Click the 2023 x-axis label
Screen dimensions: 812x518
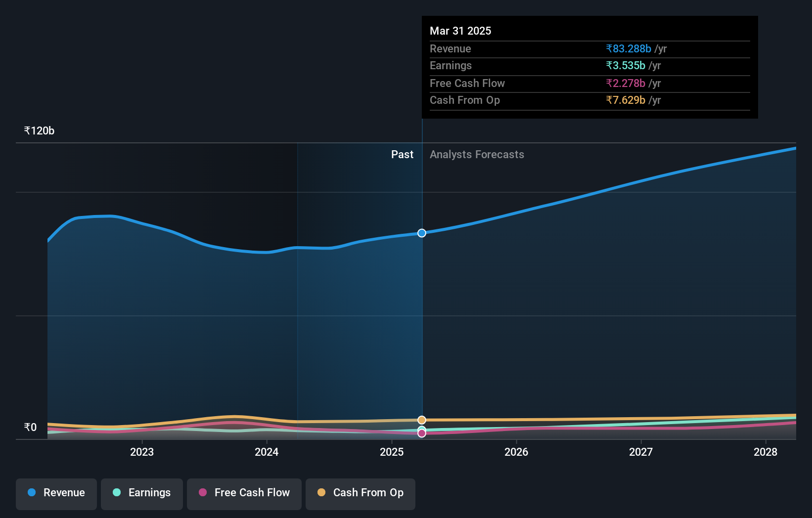click(x=142, y=452)
